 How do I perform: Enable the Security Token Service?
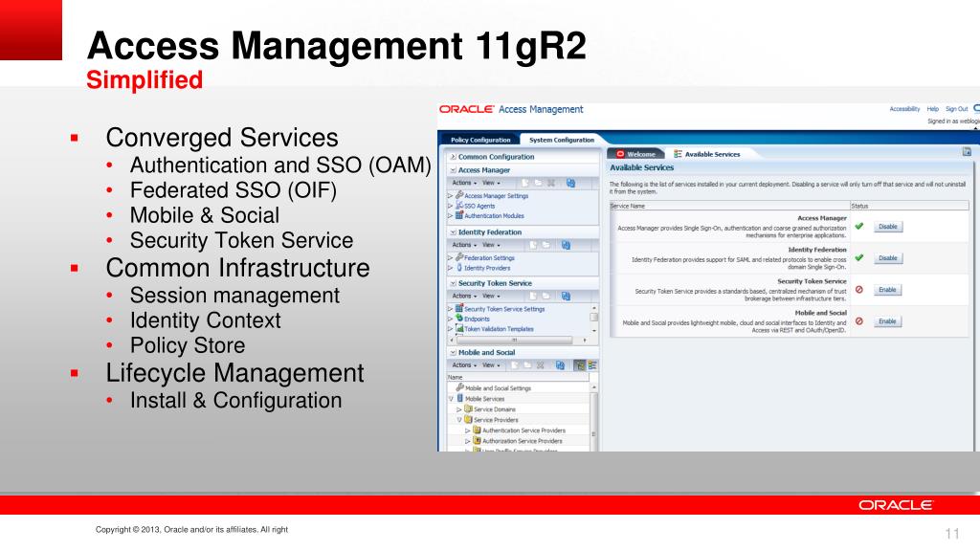click(x=887, y=290)
